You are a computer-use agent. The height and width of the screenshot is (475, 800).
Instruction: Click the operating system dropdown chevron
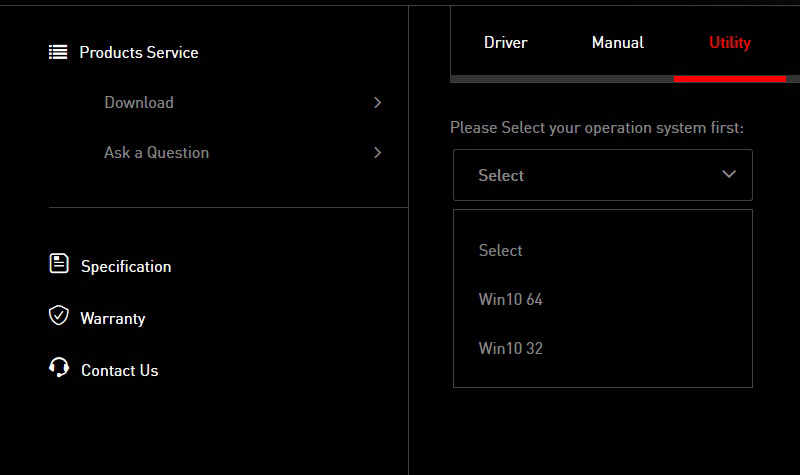click(728, 175)
